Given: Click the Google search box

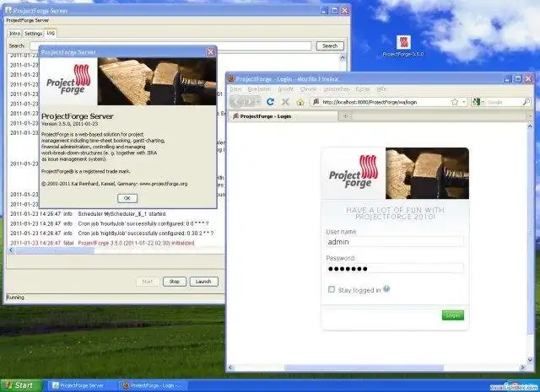Looking at the screenshot, I should pyautogui.click(x=503, y=102).
